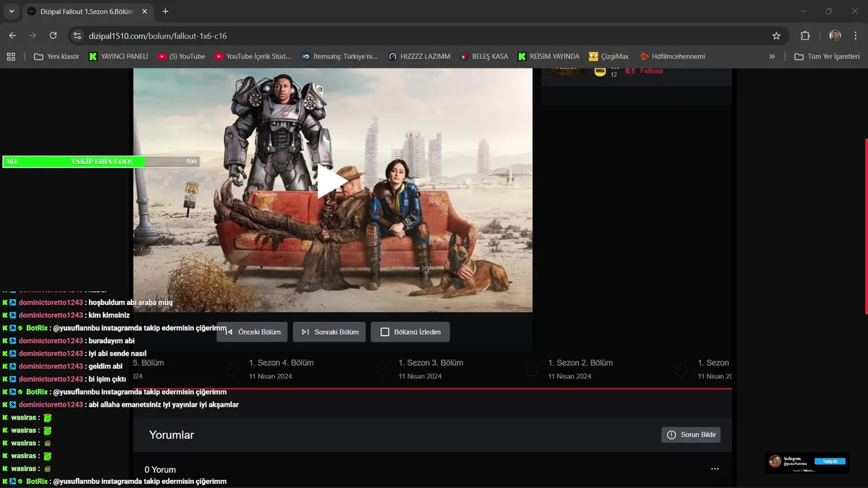Click the page vertical scrollbar
The width and height of the screenshot is (868, 488).
[866, 226]
